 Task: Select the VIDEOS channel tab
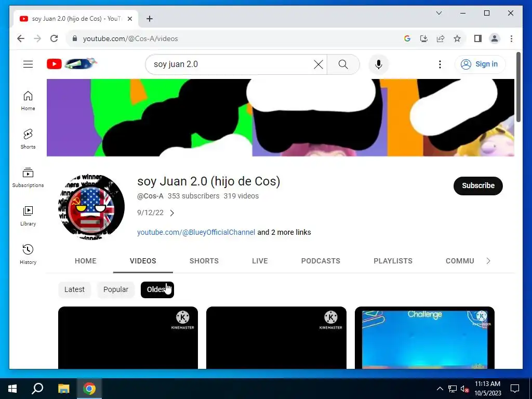pyautogui.click(x=143, y=261)
